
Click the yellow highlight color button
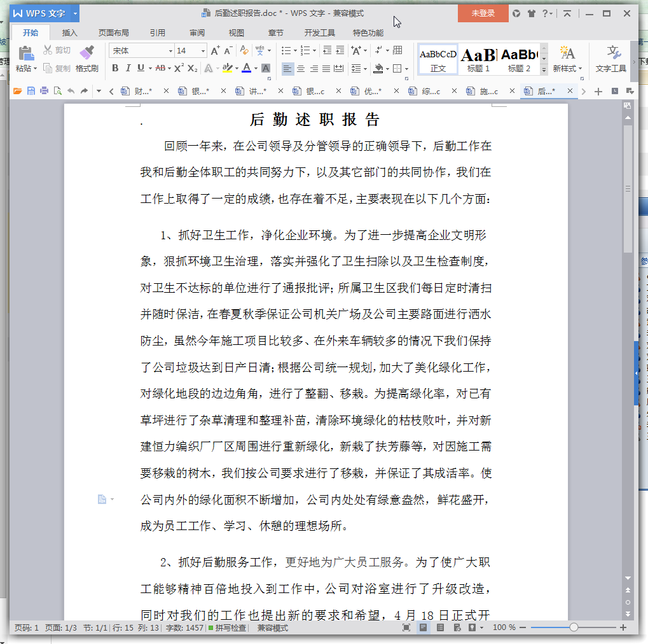click(x=227, y=68)
